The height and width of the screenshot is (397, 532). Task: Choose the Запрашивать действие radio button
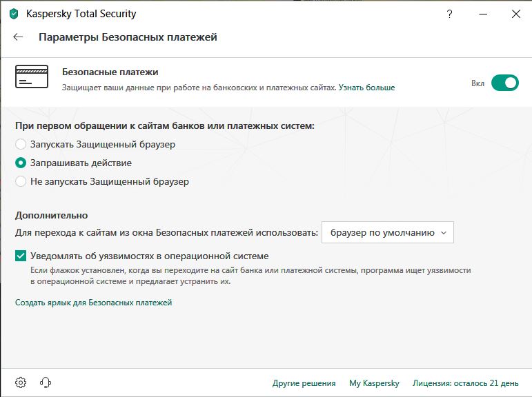[21, 163]
